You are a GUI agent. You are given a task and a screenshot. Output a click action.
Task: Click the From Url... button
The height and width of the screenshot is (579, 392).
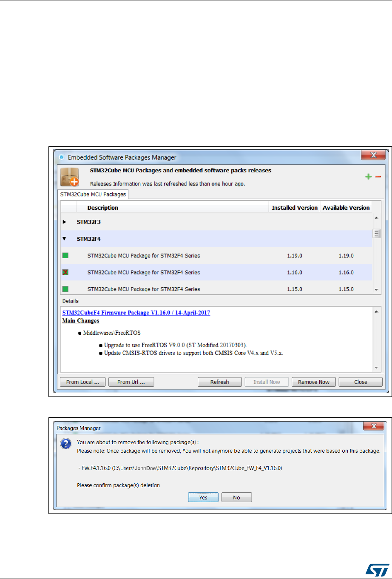[131, 382]
